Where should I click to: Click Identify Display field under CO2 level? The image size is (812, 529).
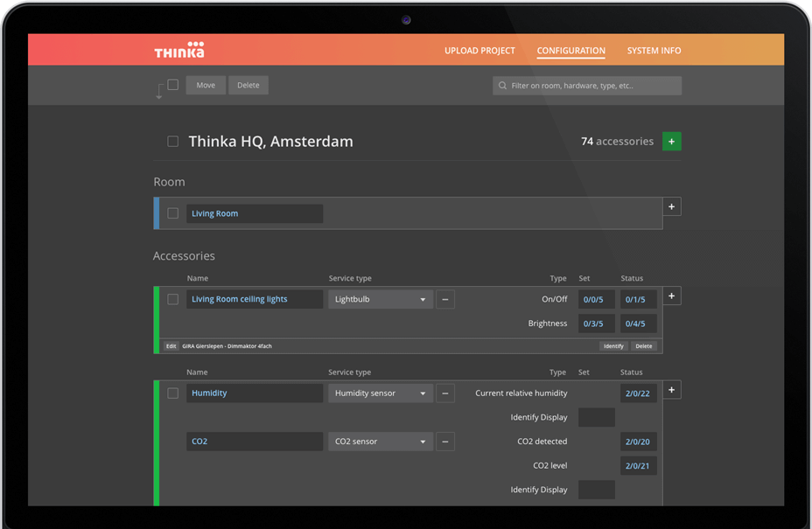coord(597,490)
